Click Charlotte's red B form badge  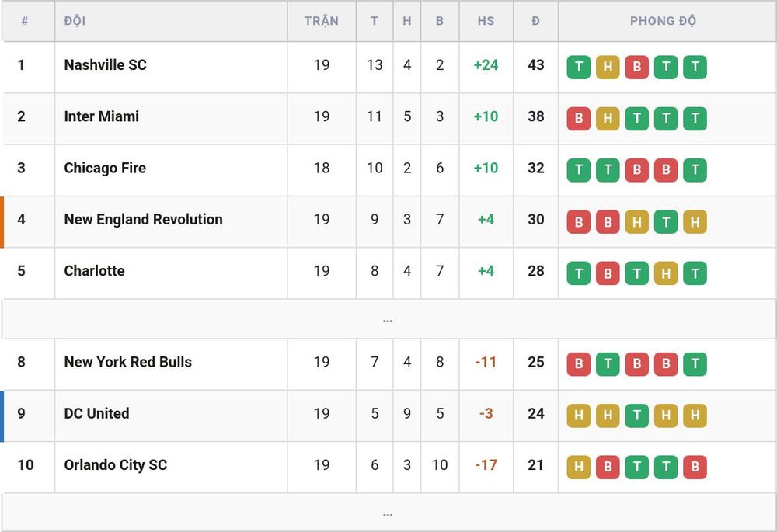(x=608, y=273)
